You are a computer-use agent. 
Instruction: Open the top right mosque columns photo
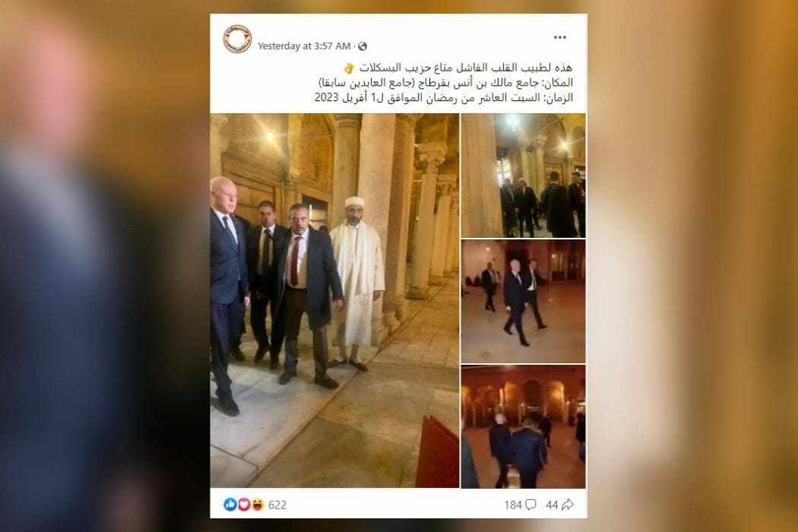[x=523, y=175]
